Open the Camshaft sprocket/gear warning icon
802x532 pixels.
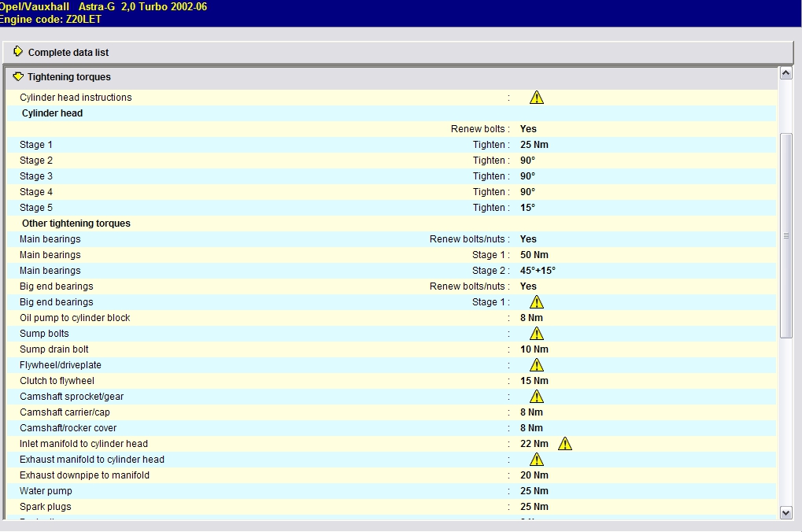(537, 397)
